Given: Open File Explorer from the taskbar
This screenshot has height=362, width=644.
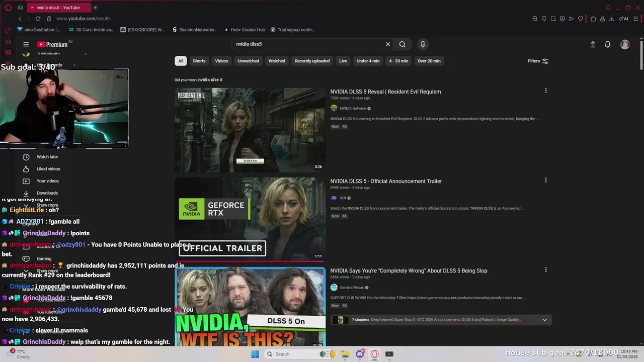Looking at the screenshot, I should pos(345,354).
